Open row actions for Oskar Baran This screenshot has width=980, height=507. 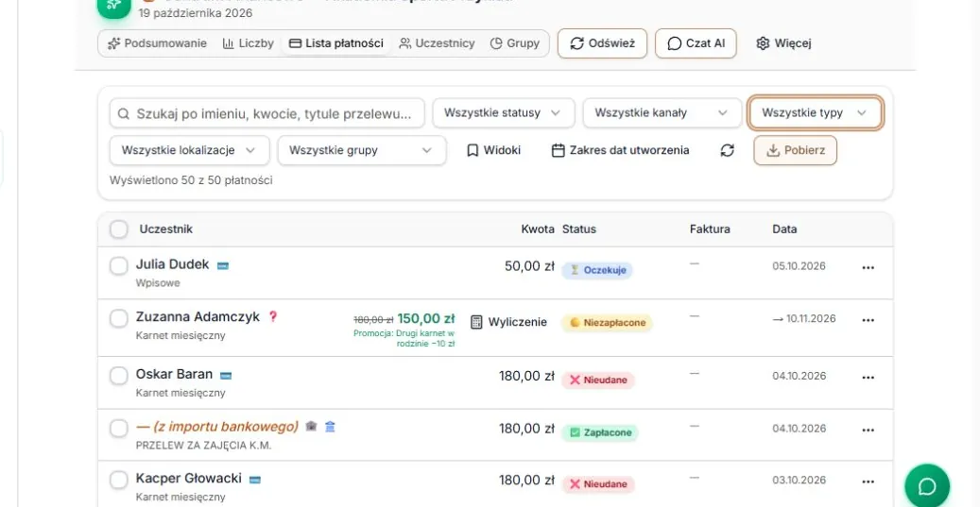pyautogui.click(x=868, y=377)
